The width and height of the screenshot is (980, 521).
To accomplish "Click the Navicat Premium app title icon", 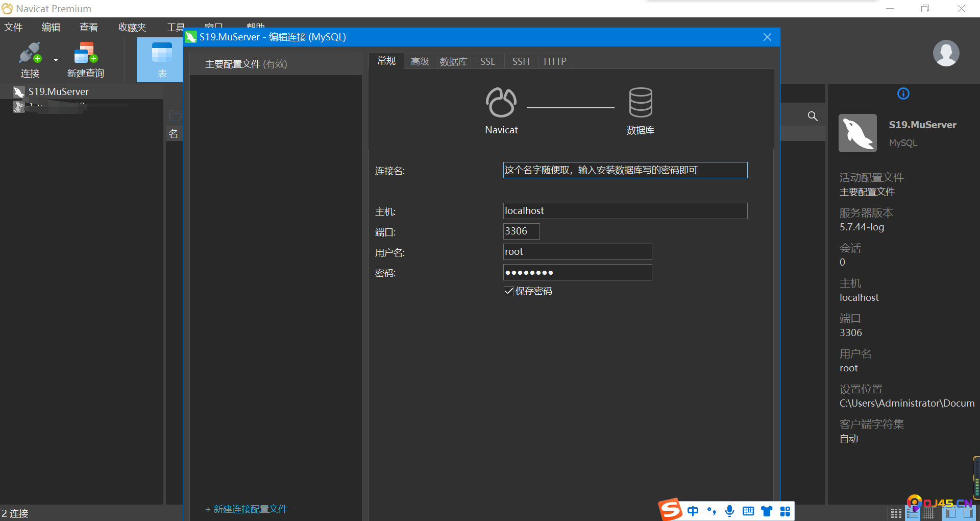I will coord(7,9).
